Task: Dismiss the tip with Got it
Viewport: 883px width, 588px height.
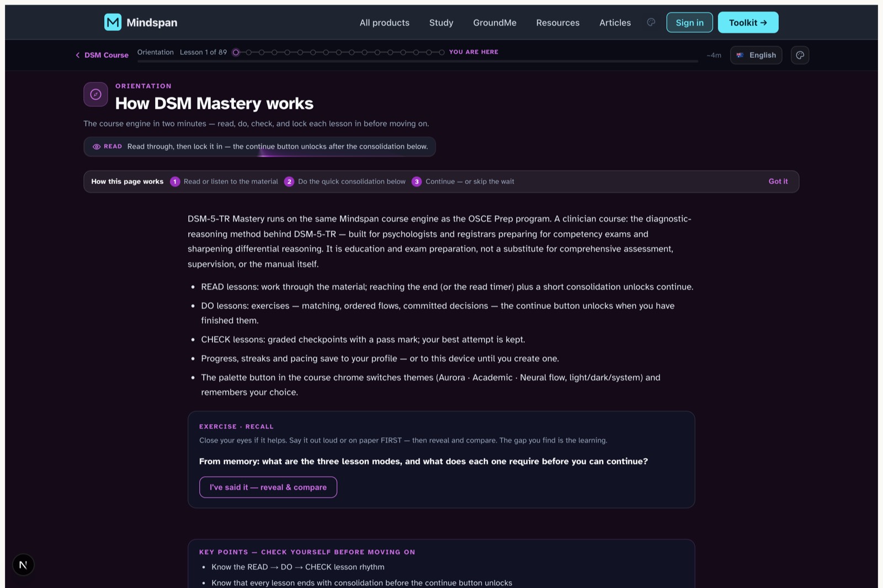Action: [778, 181]
